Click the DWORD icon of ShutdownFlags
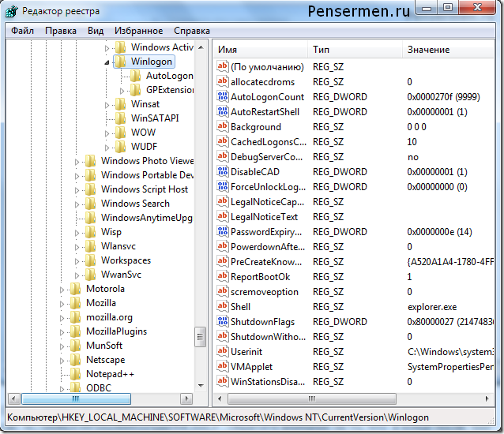The height and width of the screenshot is (434, 504). (x=223, y=322)
